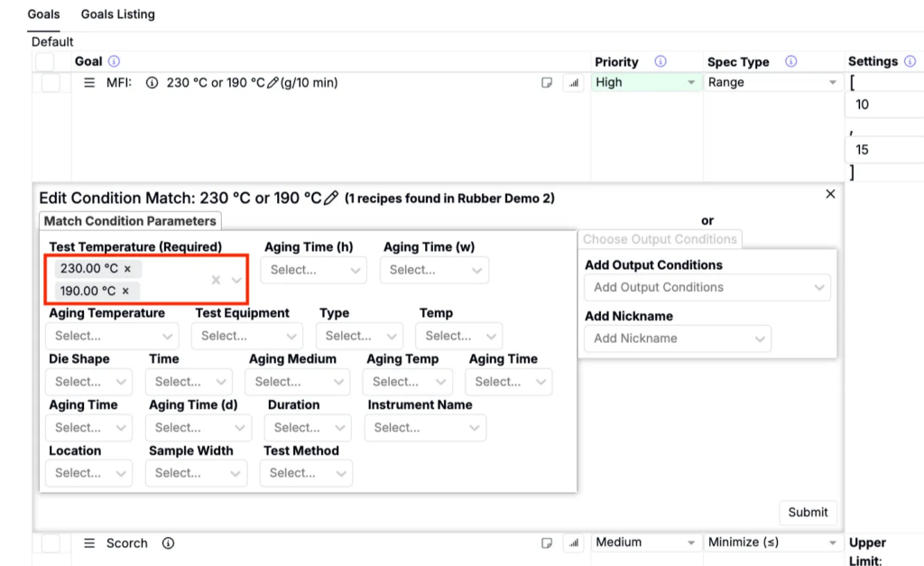The image size is (924, 566).
Task: Click the chart icon in the MFI row
Action: pyautogui.click(x=573, y=83)
